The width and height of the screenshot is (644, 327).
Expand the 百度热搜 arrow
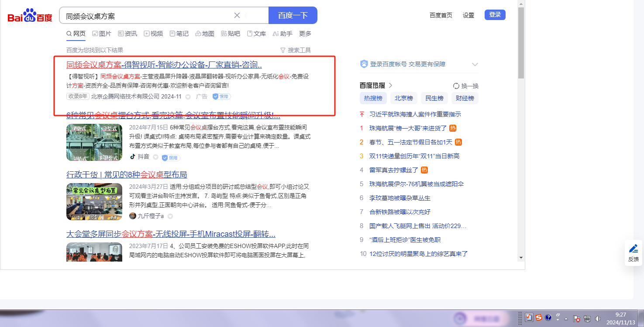[x=390, y=85]
